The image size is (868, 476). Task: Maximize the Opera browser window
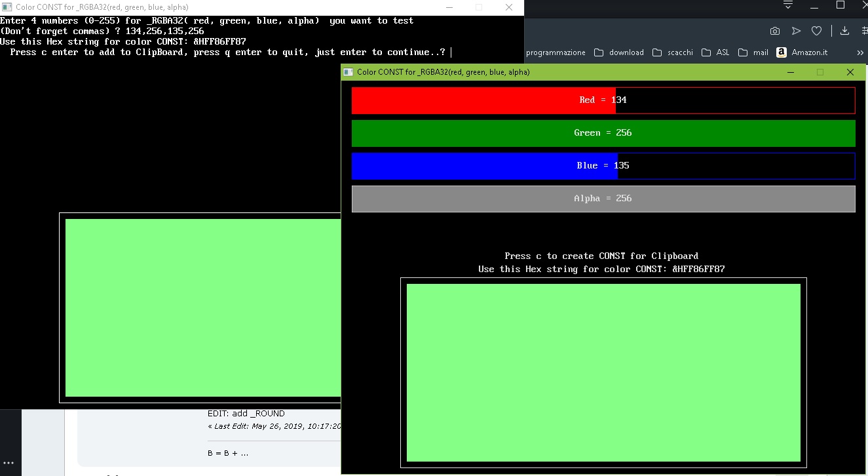(x=840, y=5)
